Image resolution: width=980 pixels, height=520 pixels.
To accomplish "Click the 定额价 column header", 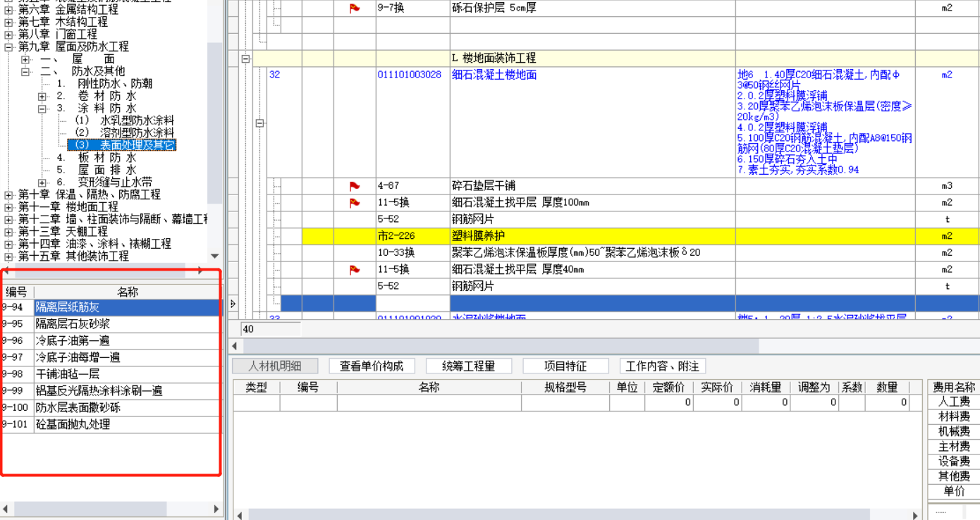I will pos(669,388).
